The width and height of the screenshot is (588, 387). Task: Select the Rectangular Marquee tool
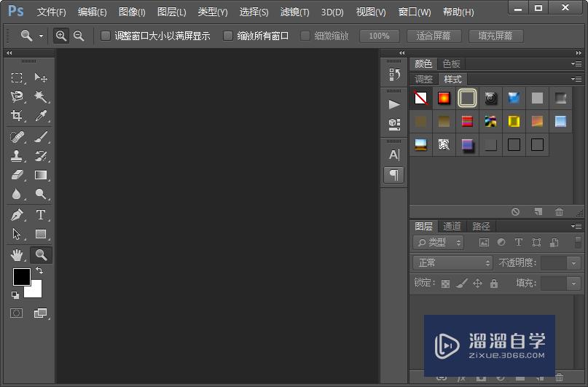pyautogui.click(x=17, y=78)
